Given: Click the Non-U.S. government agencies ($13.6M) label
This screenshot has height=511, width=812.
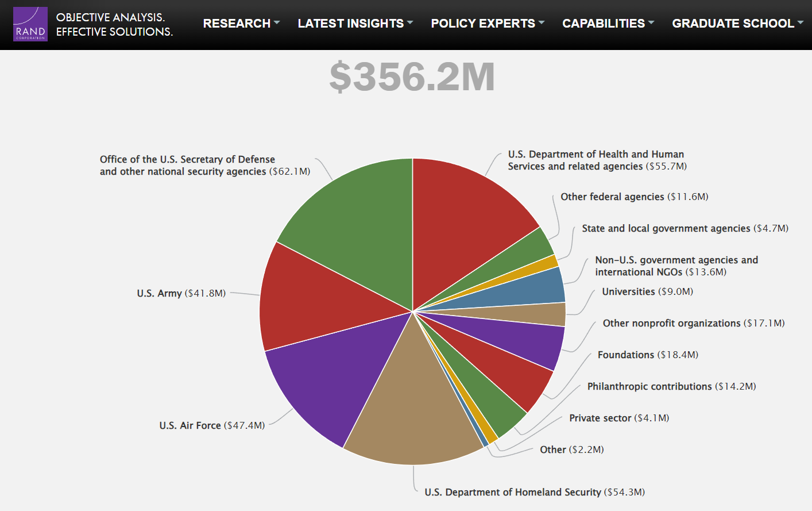Looking at the screenshot, I should (676, 266).
